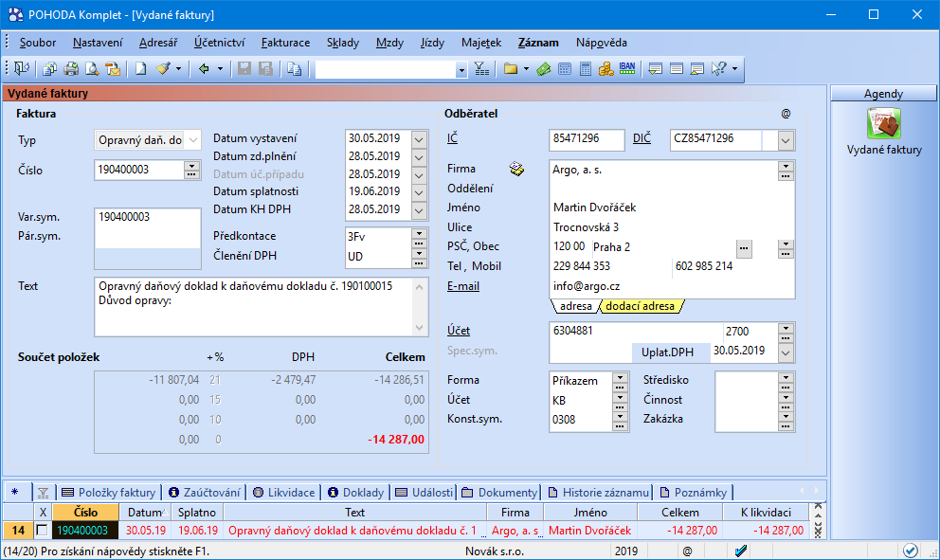Click the gold coins icon
This screenshot has height=560, width=940.
606,69
